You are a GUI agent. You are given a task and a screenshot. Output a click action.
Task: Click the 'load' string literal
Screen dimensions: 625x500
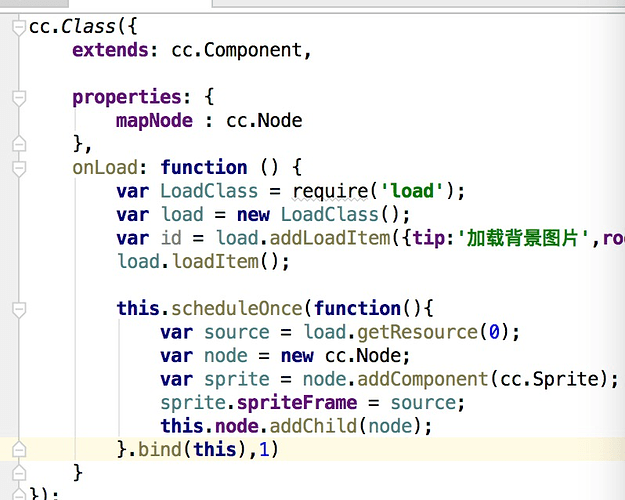(x=412, y=191)
